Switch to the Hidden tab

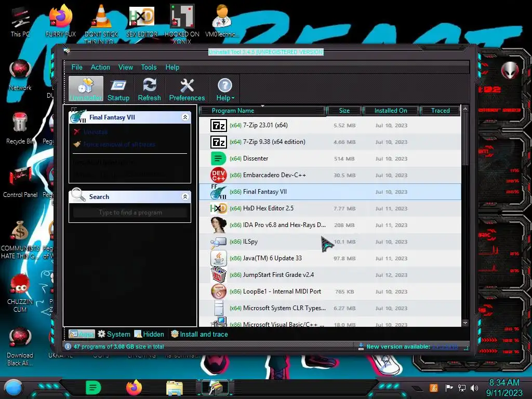(x=149, y=334)
